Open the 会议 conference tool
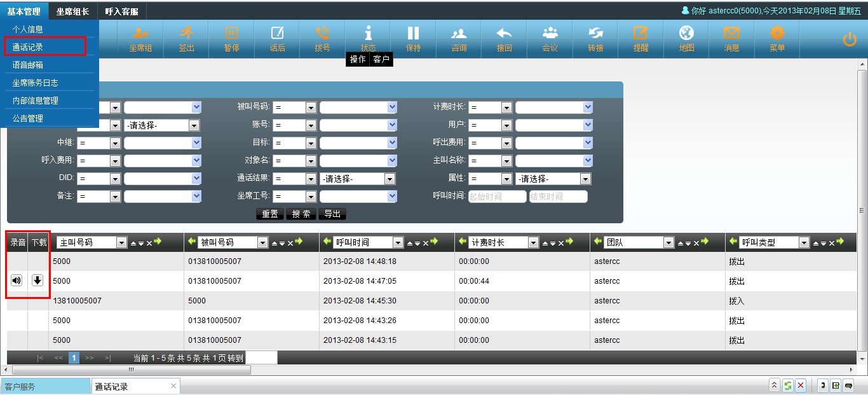Image resolution: width=868 pixels, height=395 pixels. pos(550,39)
